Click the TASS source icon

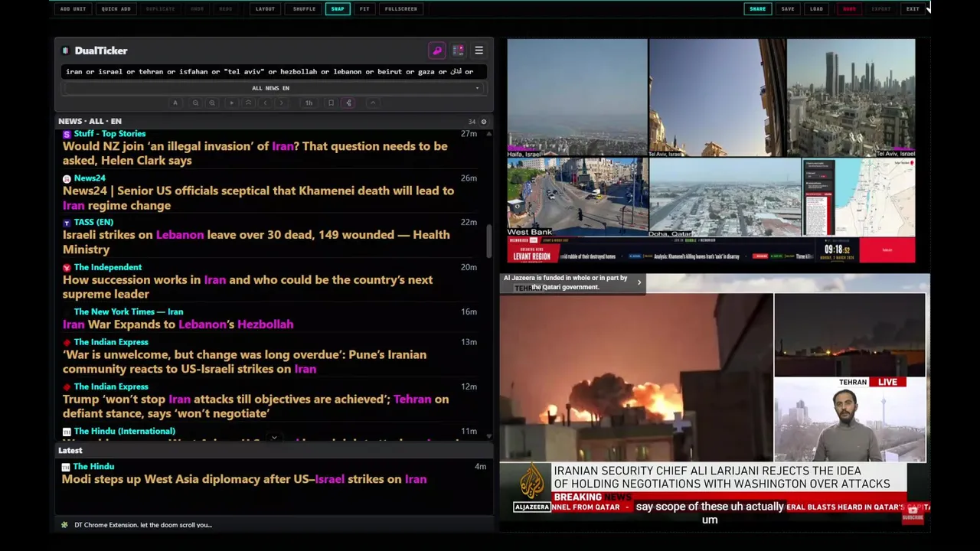click(x=67, y=223)
